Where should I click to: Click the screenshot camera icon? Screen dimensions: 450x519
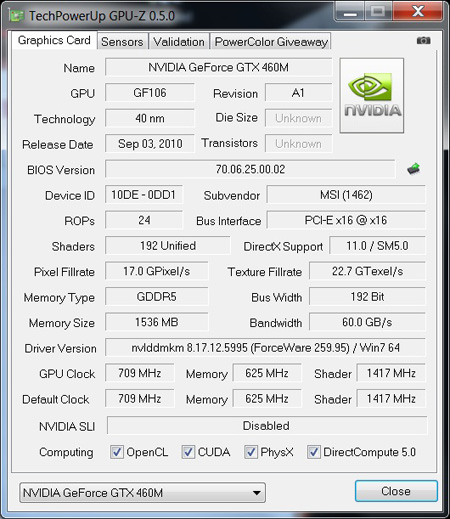coord(423,41)
